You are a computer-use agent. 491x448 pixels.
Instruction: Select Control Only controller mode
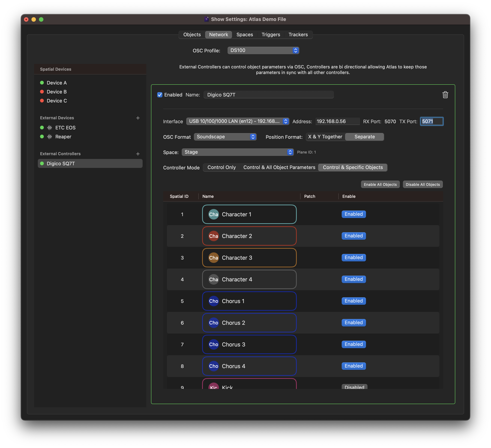point(221,167)
